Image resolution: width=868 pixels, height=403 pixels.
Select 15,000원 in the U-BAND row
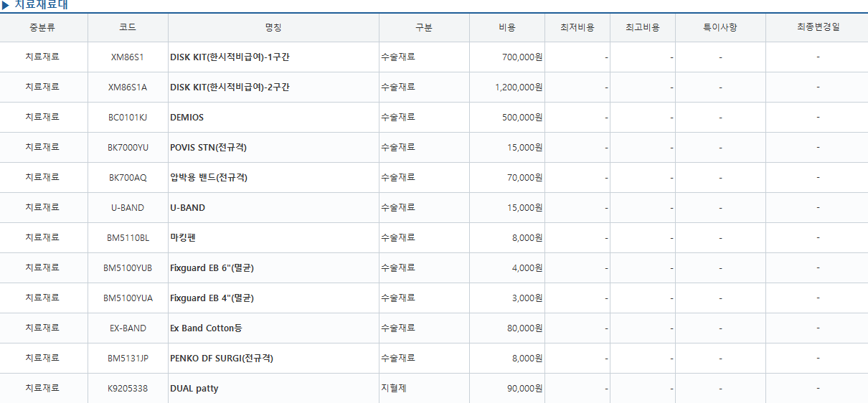coord(525,208)
